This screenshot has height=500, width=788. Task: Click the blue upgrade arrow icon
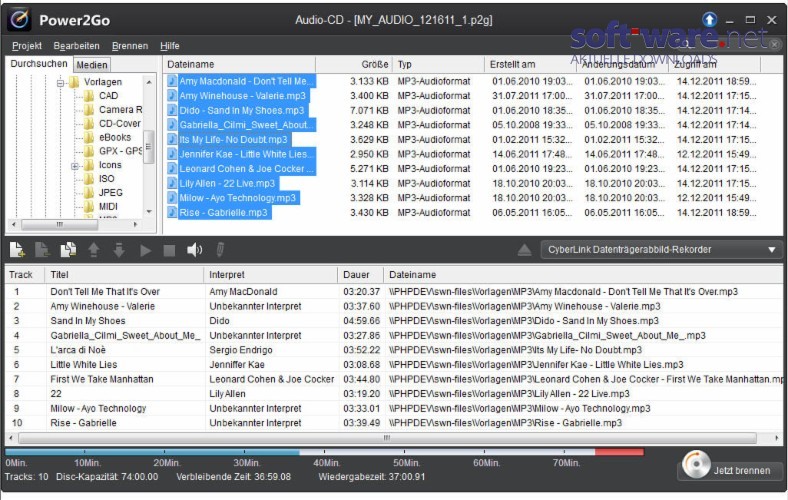(709, 20)
